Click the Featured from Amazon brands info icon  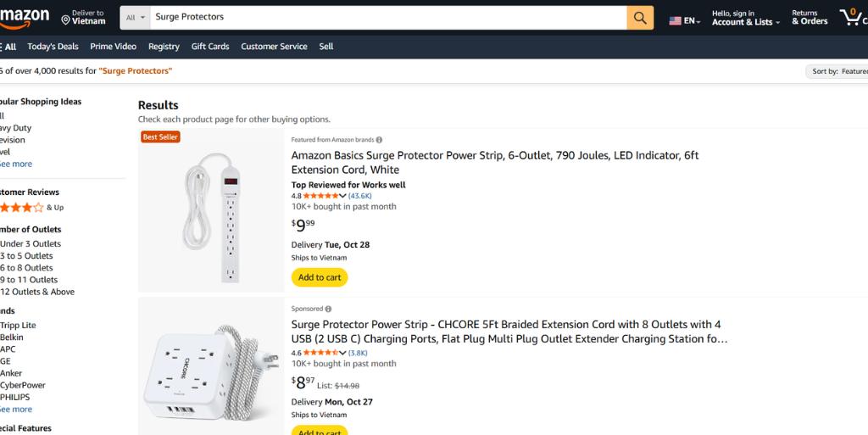(379, 140)
